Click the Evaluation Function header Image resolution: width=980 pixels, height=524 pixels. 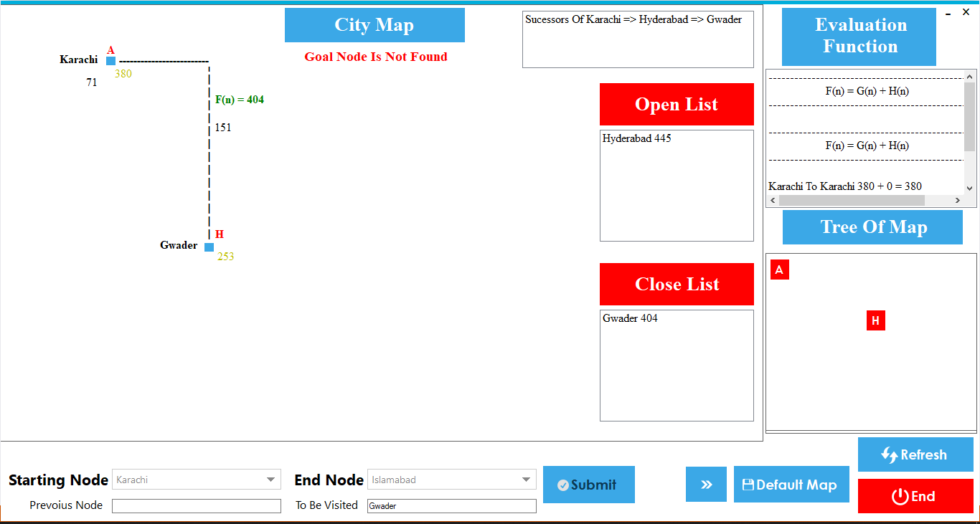tap(859, 36)
